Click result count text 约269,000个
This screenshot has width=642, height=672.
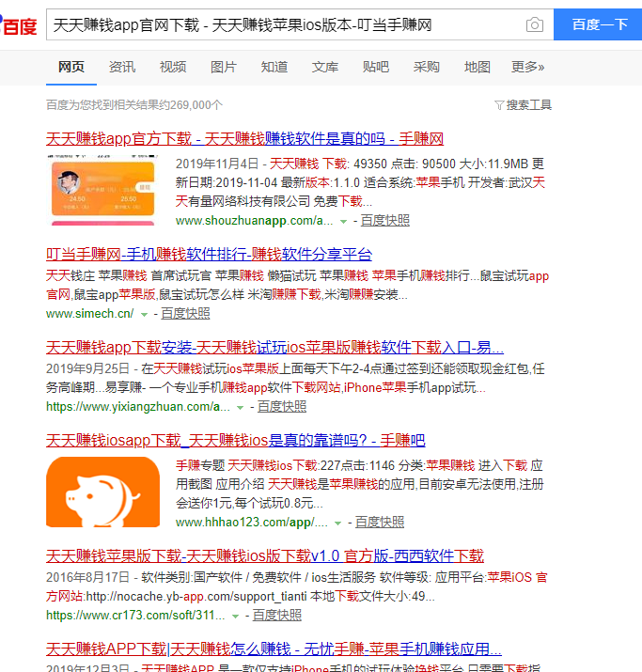[191, 105]
